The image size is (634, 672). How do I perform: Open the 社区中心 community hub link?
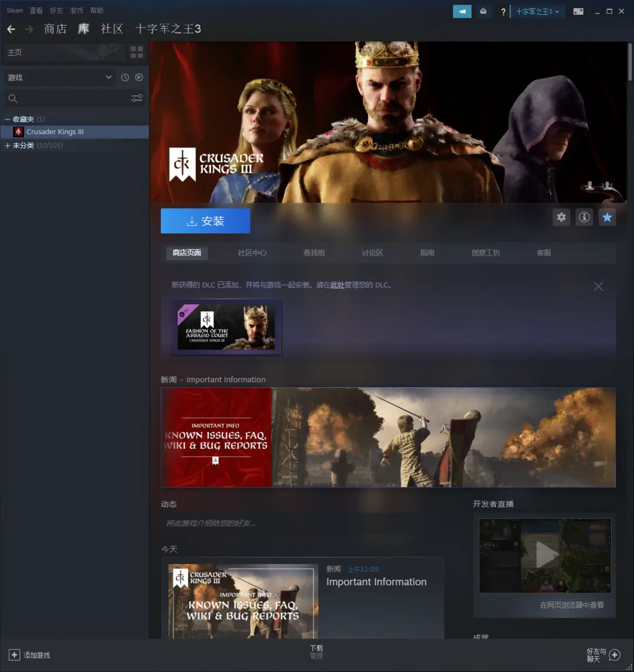252,253
